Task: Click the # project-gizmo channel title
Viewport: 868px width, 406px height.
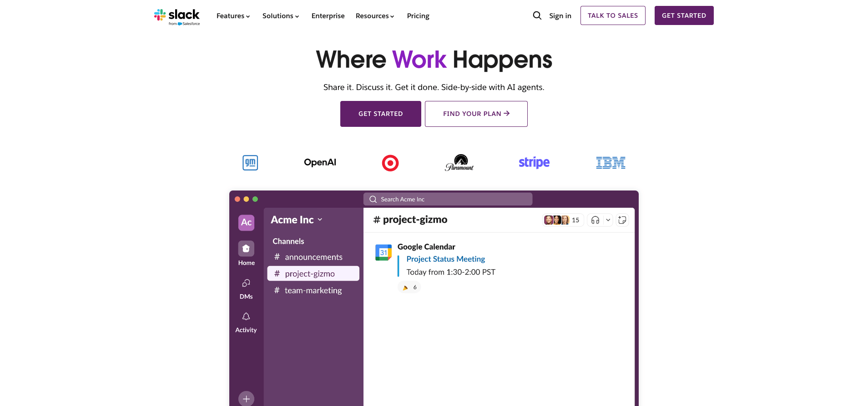Action: (x=410, y=220)
